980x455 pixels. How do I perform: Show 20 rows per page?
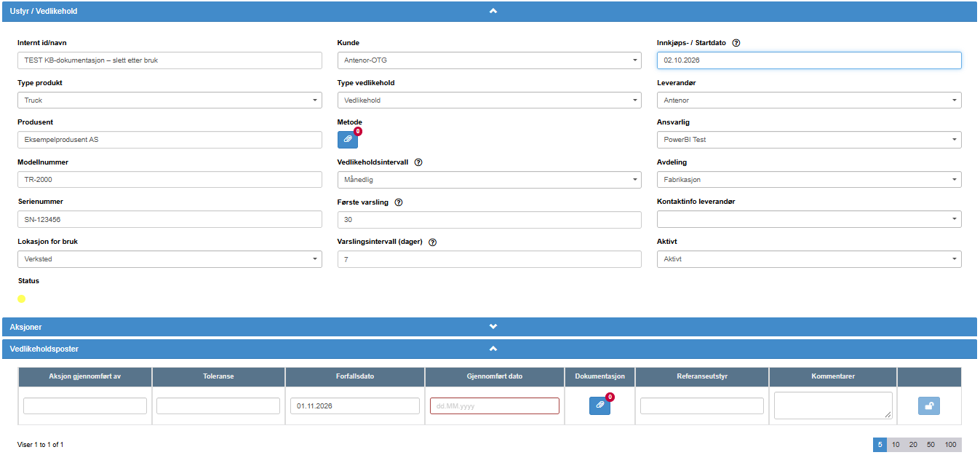pos(913,445)
